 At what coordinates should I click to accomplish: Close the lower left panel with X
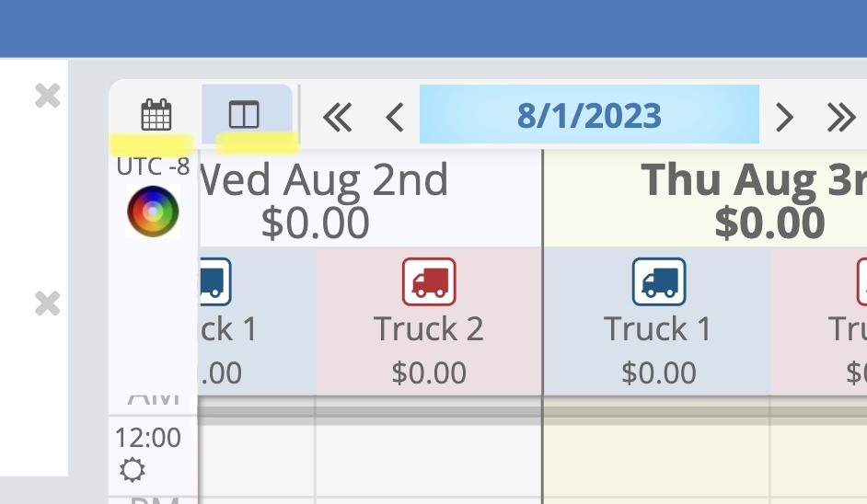point(47,304)
